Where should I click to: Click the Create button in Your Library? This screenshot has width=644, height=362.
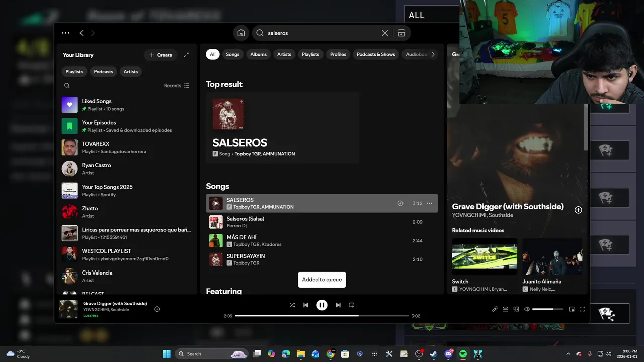(161, 55)
